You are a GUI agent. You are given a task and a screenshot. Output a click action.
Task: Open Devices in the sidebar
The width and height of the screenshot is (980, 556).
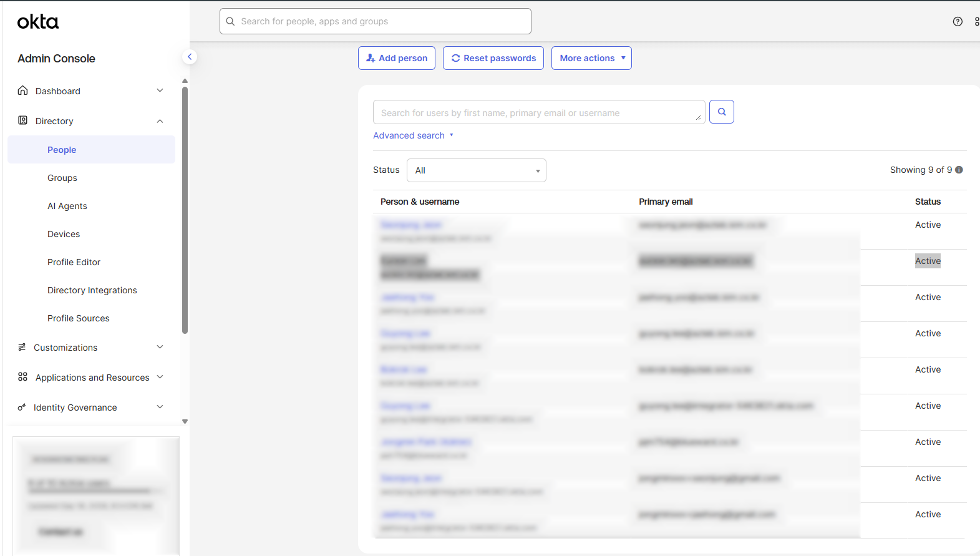64,234
